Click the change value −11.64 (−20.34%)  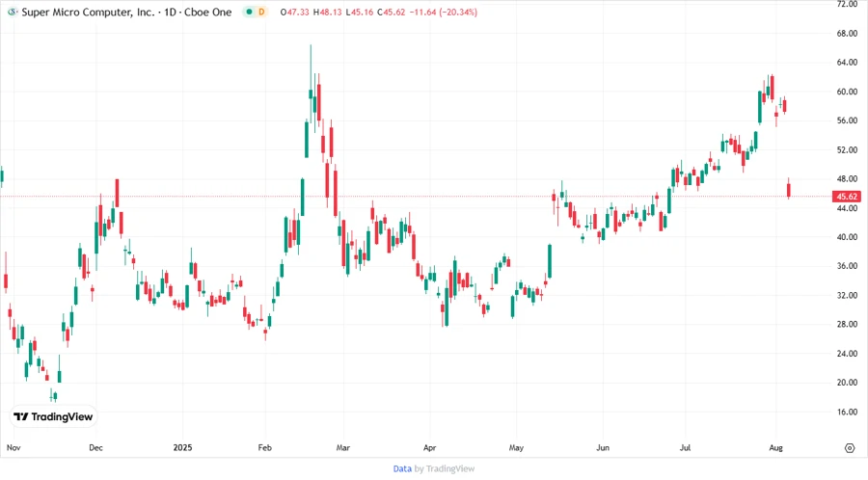pos(444,12)
